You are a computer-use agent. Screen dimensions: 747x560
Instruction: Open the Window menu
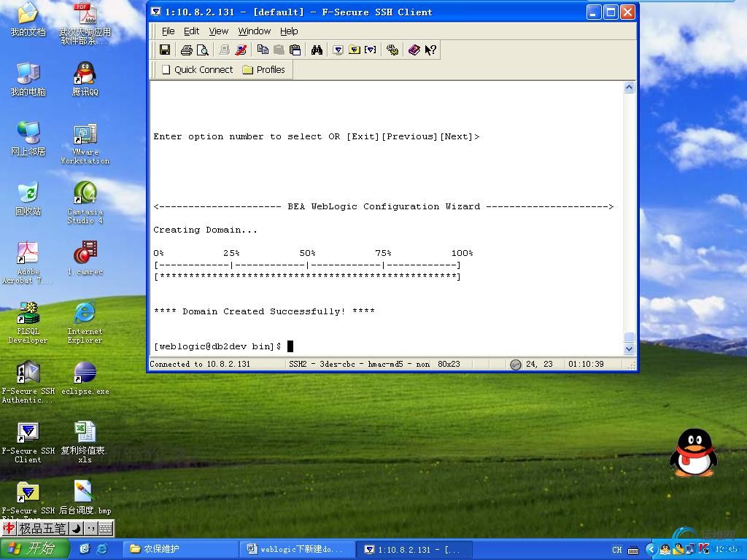point(254,31)
